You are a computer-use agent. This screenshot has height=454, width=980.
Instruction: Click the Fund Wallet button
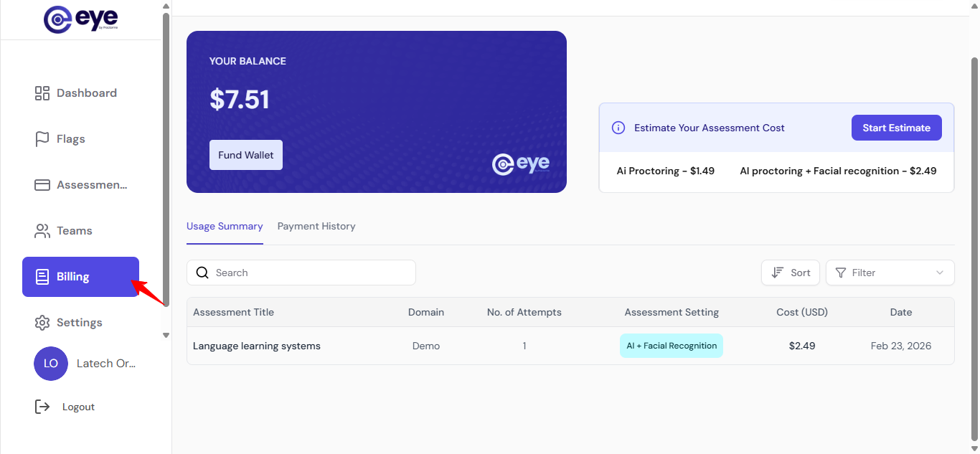pyautogui.click(x=246, y=155)
